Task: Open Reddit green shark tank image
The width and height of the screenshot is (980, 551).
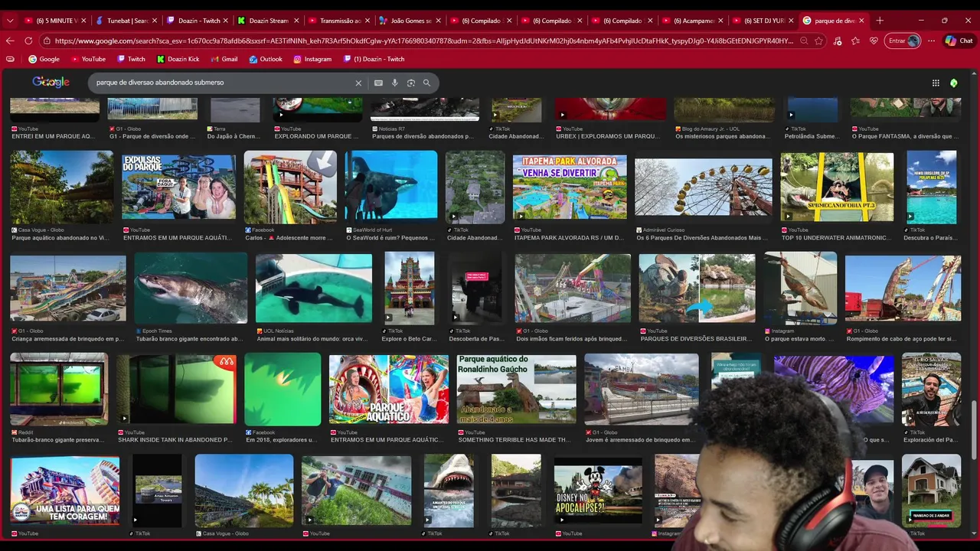Action: click(59, 389)
